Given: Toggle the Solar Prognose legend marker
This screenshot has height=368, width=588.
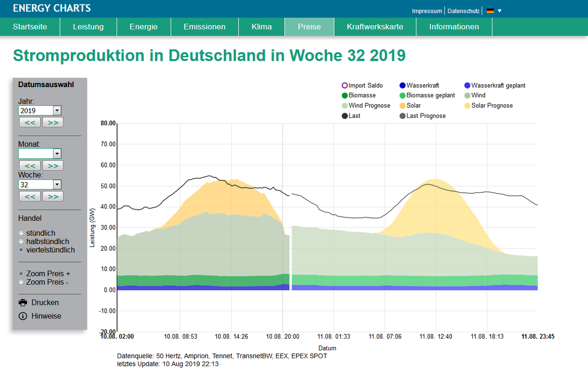Looking at the screenshot, I should pyautogui.click(x=467, y=106).
